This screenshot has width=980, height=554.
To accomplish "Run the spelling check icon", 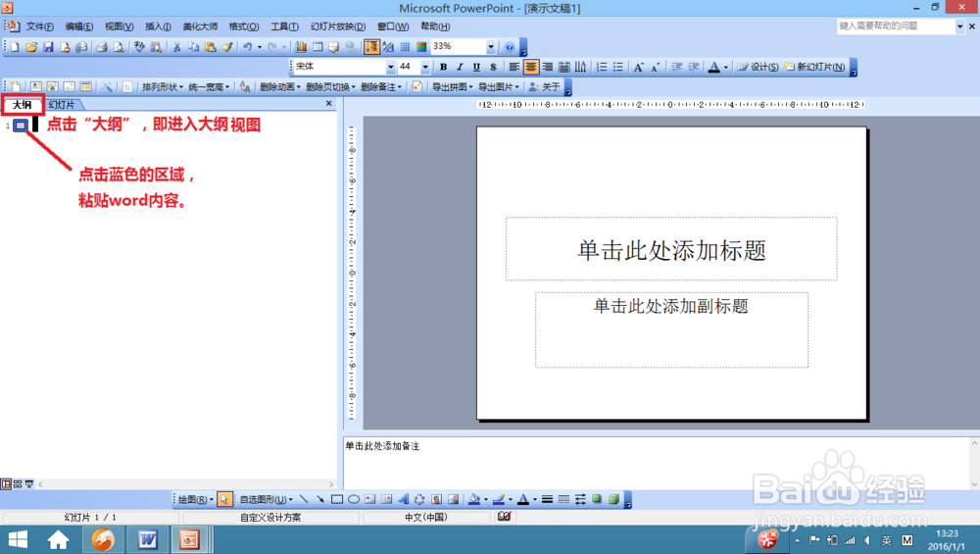I will 139,47.
